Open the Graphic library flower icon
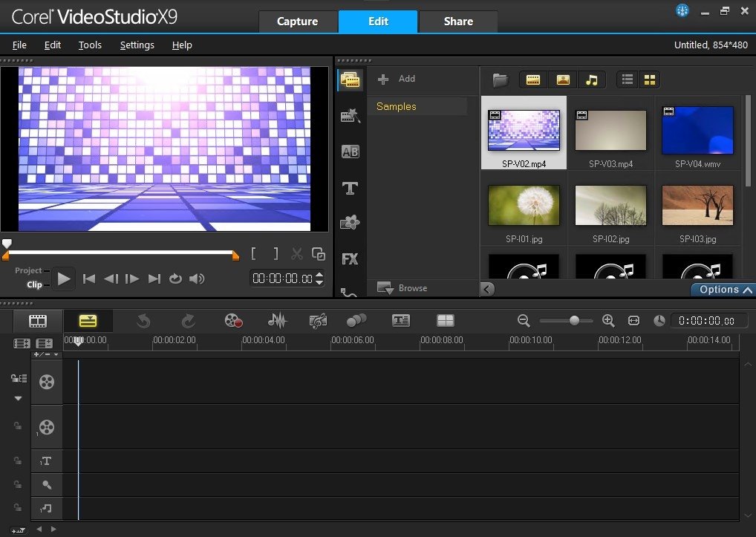Image resolution: width=756 pixels, height=537 pixels. (350, 222)
